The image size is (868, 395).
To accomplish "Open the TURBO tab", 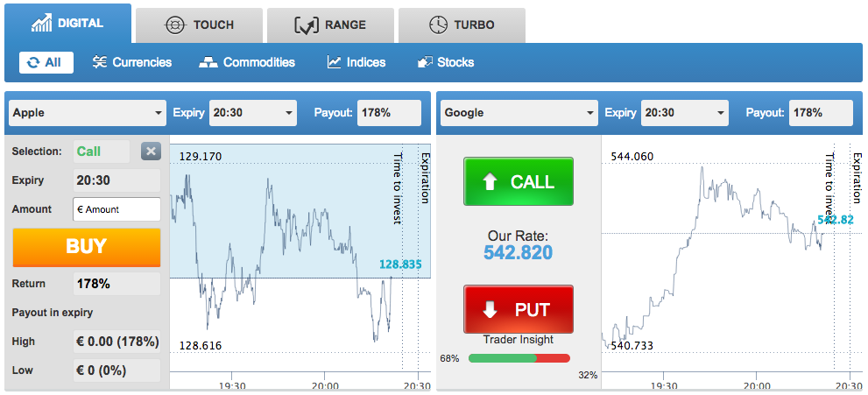I will pos(462,25).
